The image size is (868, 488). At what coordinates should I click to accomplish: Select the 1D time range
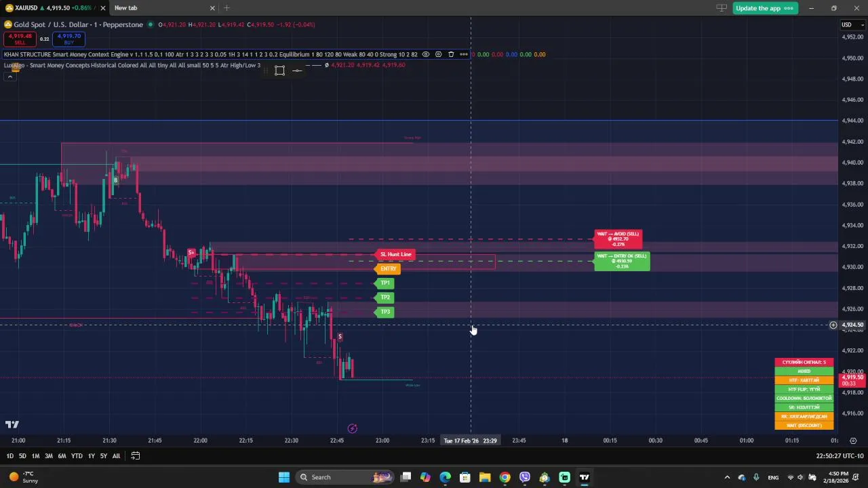pyautogui.click(x=9, y=456)
